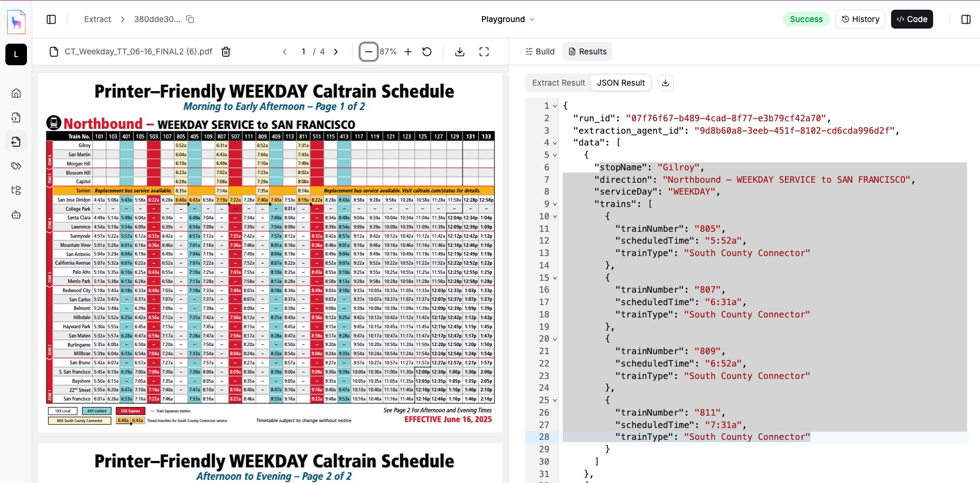Click the CT_Weekday_TT PDF filename
Image resolution: width=980 pixels, height=483 pixels.
tap(139, 52)
